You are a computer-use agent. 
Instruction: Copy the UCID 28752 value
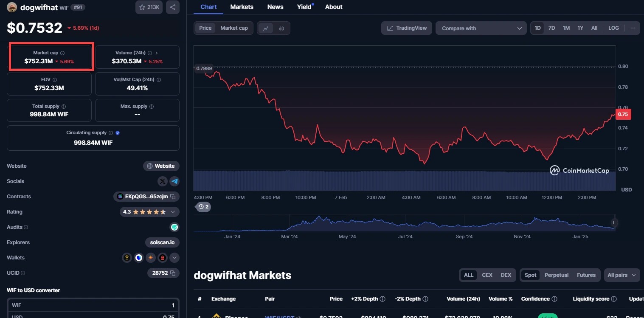(x=172, y=273)
